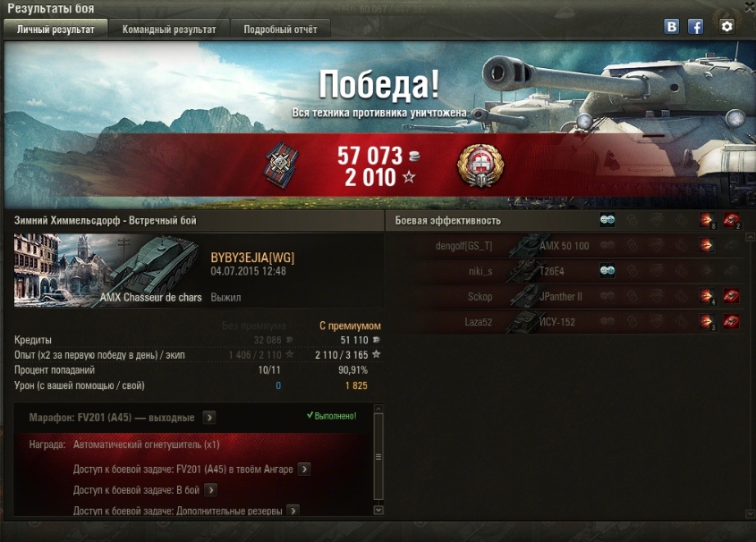Select the Личный результат tab

(56, 30)
